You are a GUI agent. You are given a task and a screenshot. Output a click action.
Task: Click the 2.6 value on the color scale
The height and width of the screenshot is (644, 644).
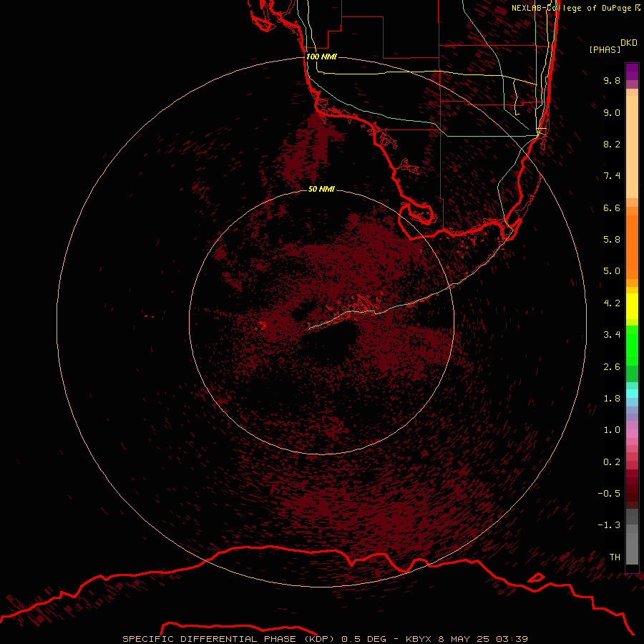(x=612, y=367)
